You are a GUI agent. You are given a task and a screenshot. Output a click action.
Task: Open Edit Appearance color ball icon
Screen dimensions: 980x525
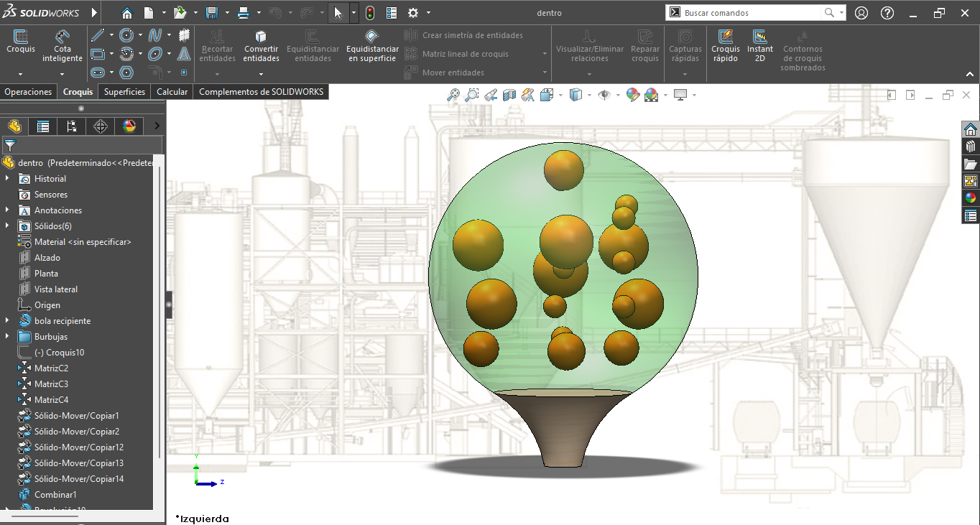632,95
